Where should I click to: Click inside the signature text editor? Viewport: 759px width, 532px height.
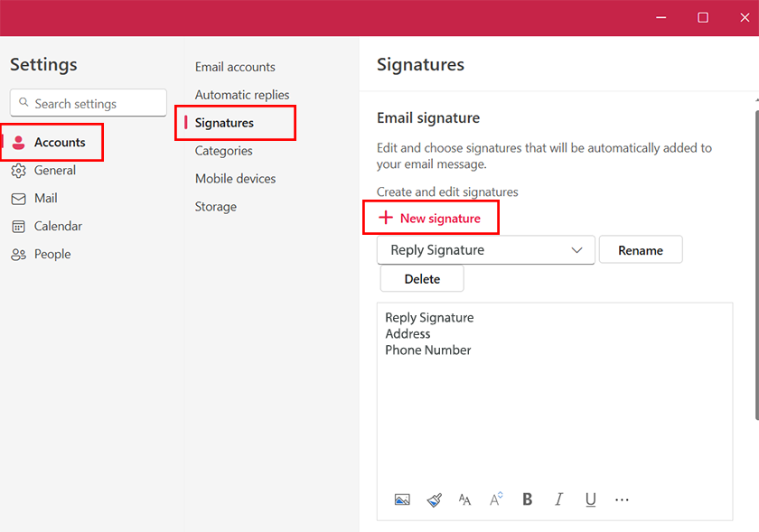click(554, 406)
